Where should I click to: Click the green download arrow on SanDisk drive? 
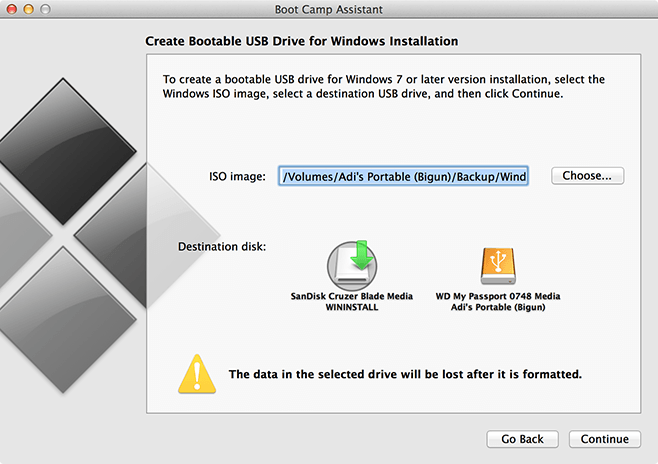(361, 255)
